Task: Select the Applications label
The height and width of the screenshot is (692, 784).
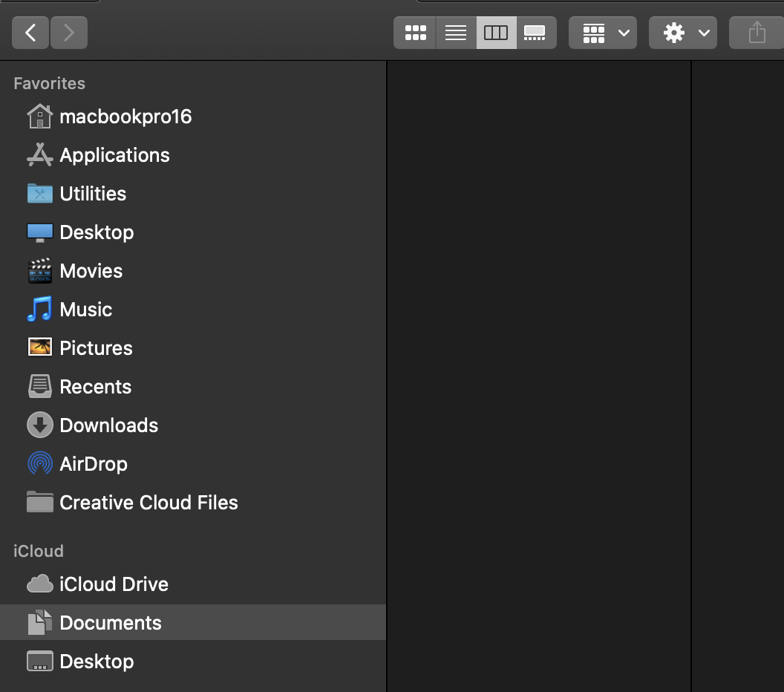Action: pos(114,155)
